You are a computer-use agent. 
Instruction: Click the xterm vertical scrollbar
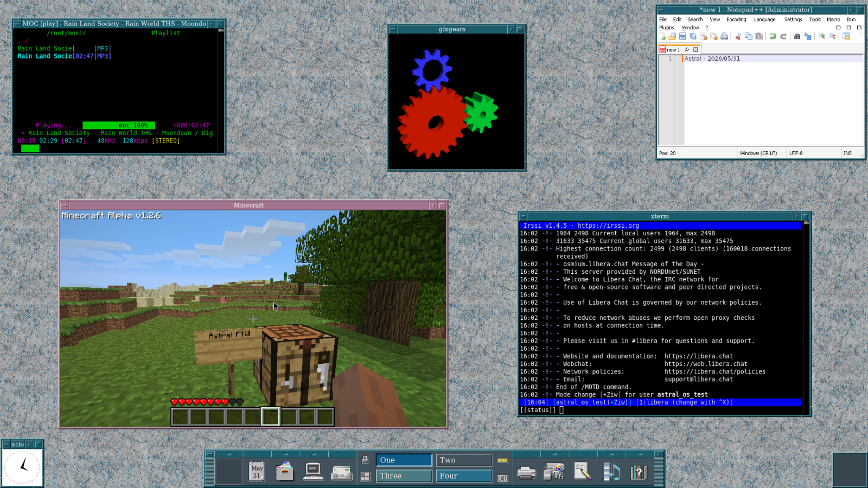[806, 318]
